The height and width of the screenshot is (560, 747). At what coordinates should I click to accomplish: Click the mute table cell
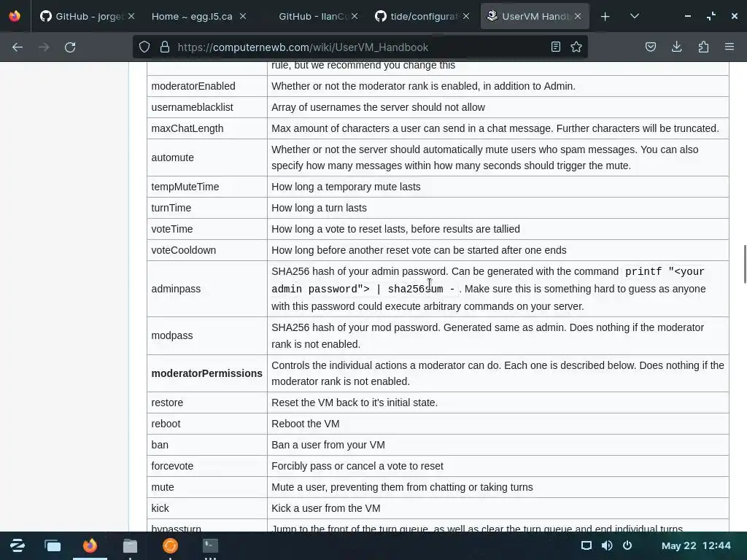click(x=207, y=487)
